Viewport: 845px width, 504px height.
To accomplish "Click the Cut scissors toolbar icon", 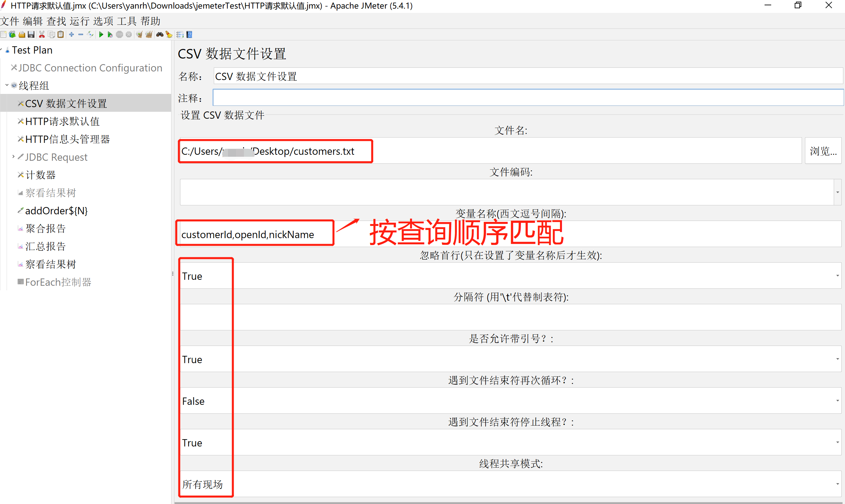I will pyautogui.click(x=42, y=35).
